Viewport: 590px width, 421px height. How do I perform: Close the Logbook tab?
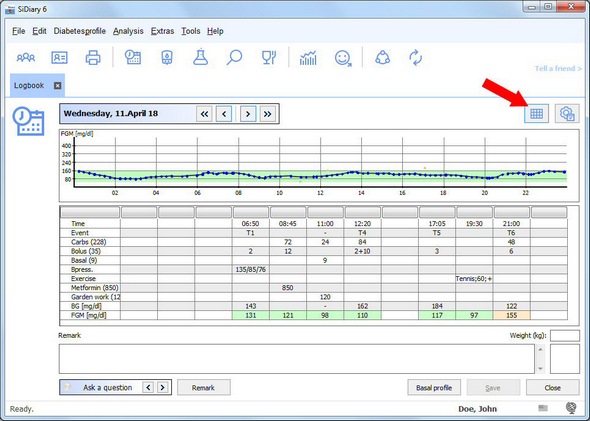pos(57,85)
